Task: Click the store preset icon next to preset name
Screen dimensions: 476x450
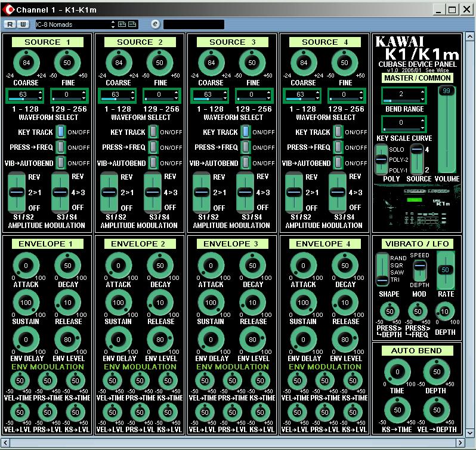Action: pos(122,24)
